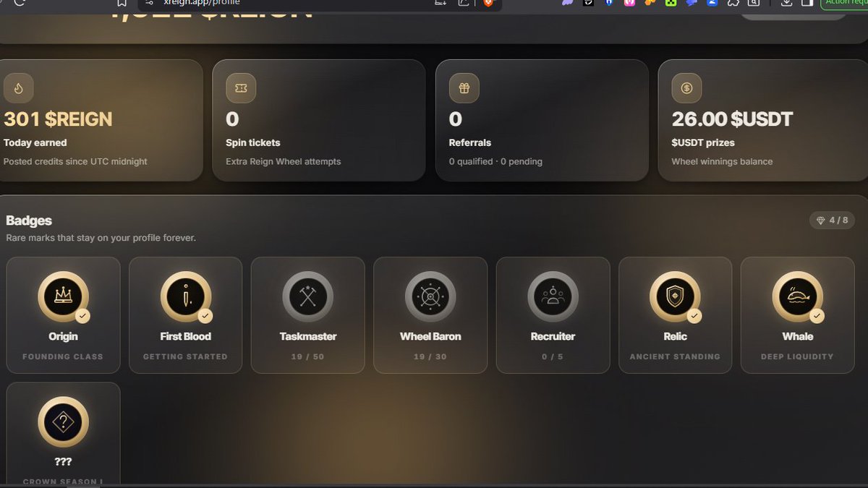Click the First Blood badge name

pyautogui.click(x=186, y=336)
